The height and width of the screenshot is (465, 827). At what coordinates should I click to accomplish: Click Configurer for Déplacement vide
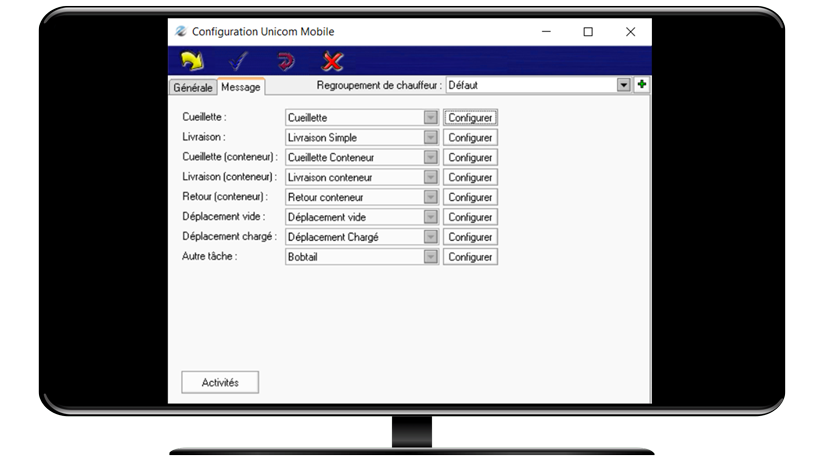[x=470, y=217]
